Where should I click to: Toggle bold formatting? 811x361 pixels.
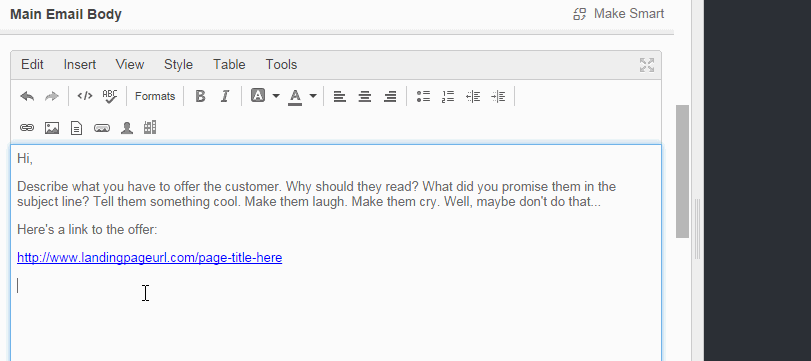pyautogui.click(x=200, y=96)
